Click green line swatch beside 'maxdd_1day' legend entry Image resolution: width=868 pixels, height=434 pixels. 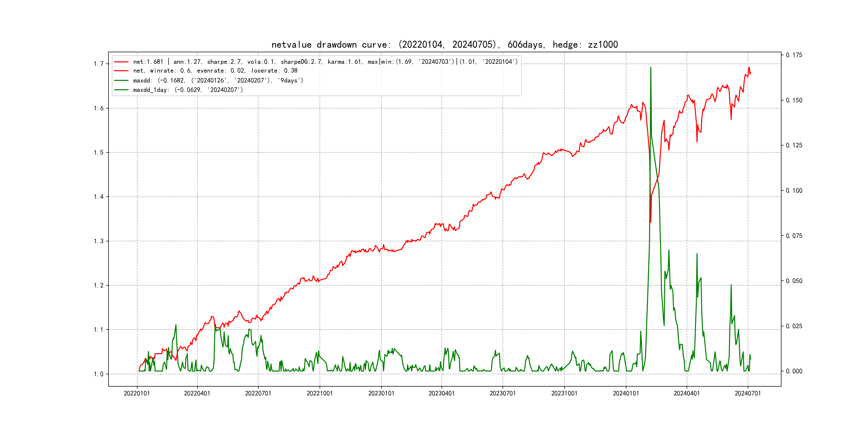pyautogui.click(x=121, y=90)
